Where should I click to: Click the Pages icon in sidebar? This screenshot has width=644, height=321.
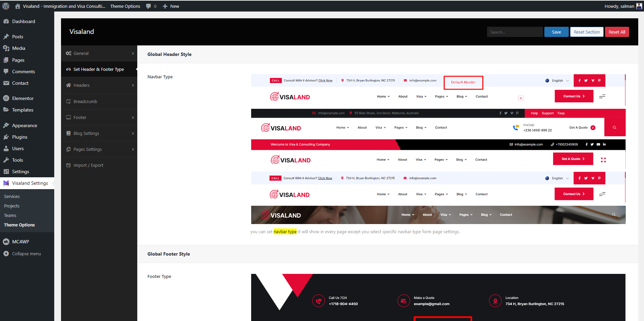6,60
